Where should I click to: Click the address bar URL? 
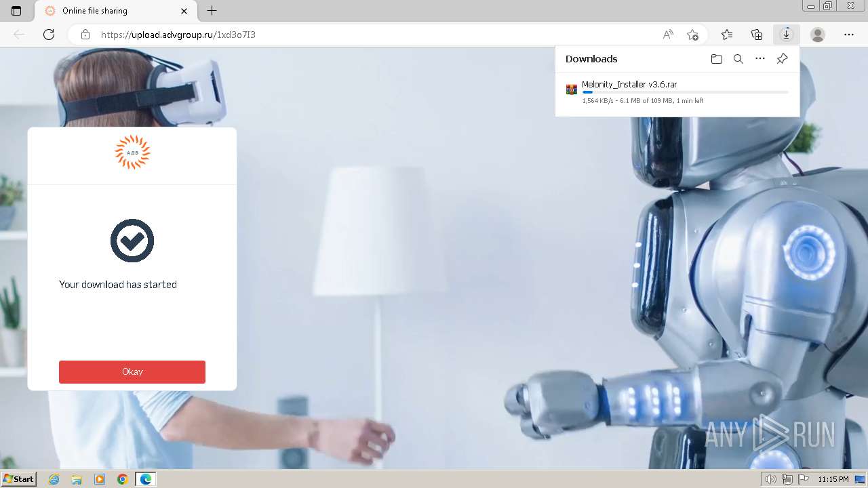pyautogui.click(x=178, y=35)
